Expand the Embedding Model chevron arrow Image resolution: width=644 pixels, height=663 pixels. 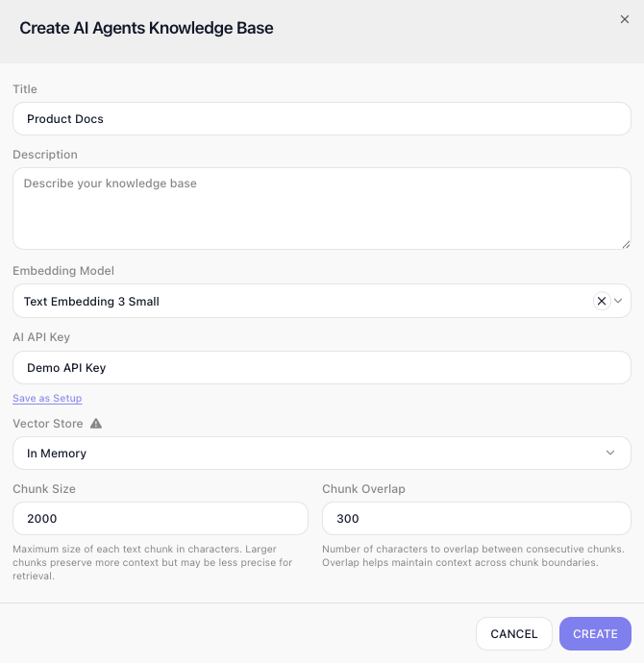tap(618, 301)
